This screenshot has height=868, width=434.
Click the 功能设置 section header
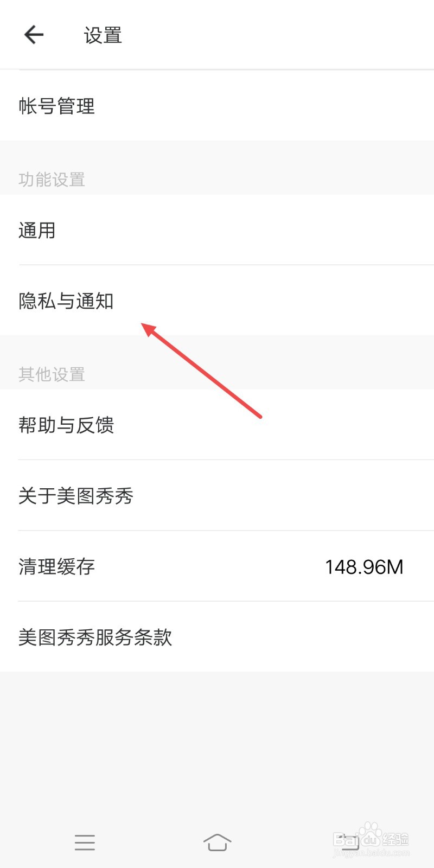52,180
